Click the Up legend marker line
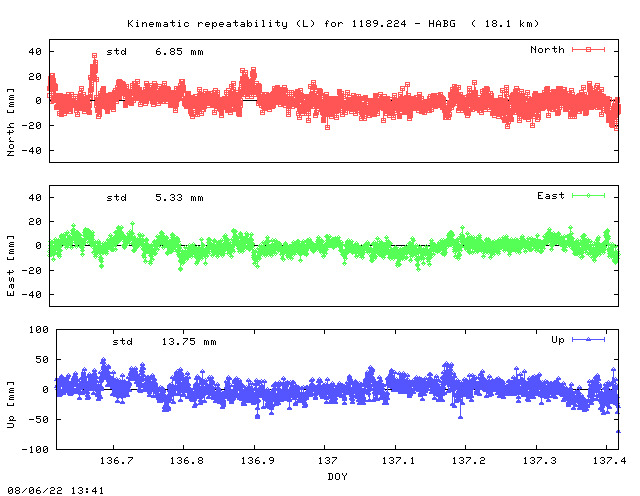 [588, 339]
